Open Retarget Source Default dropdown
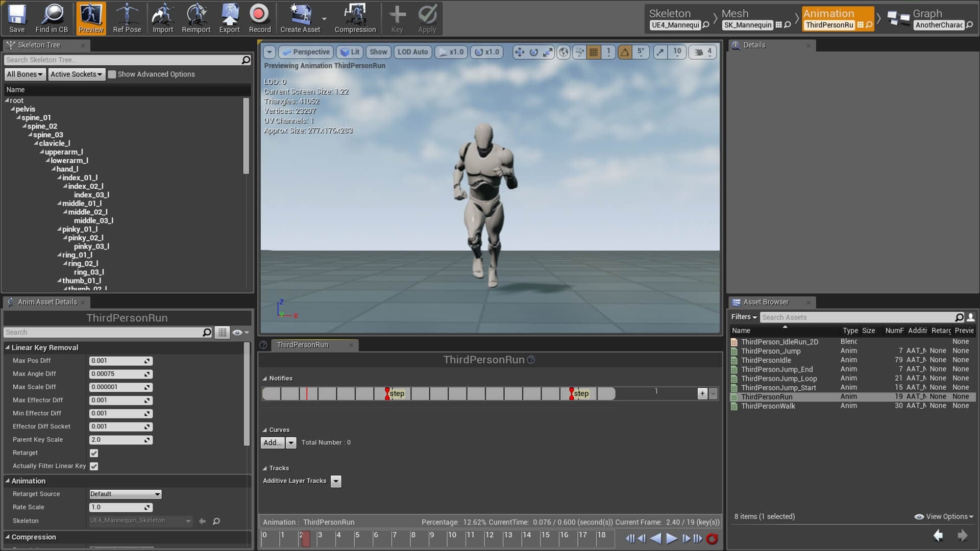Viewport: 980px width, 551px height. (125, 494)
